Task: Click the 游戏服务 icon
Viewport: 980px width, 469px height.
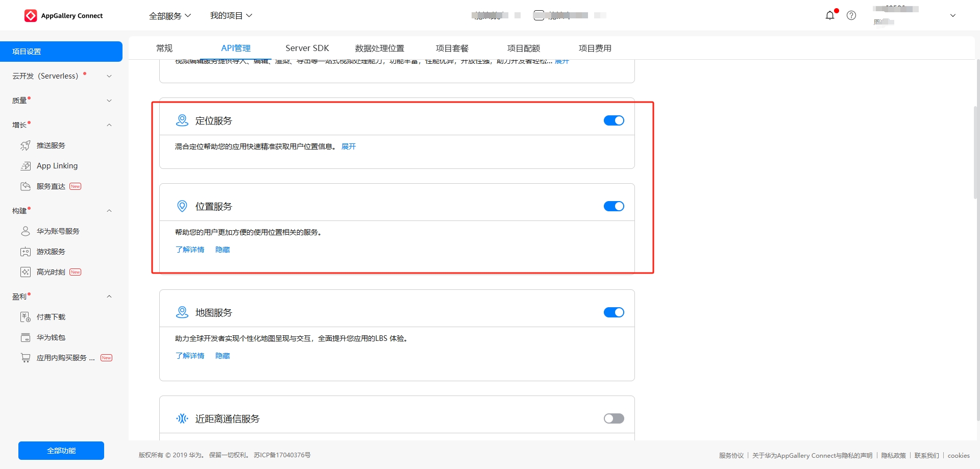Action: click(26, 252)
